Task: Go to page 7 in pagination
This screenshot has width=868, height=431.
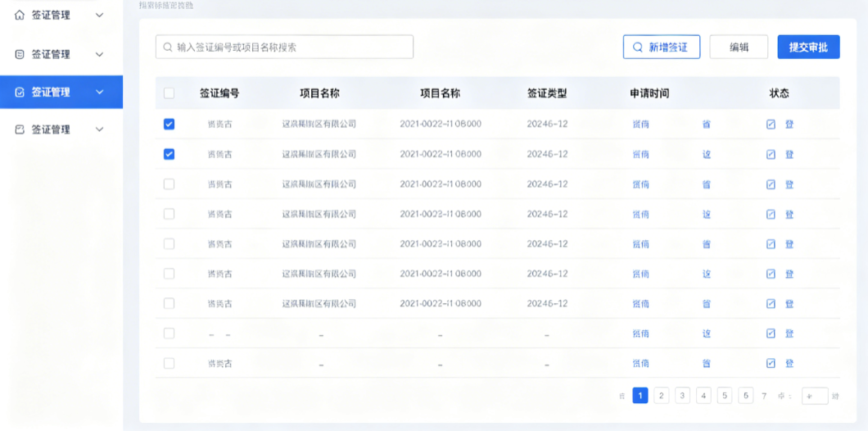Action: (765, 396)
